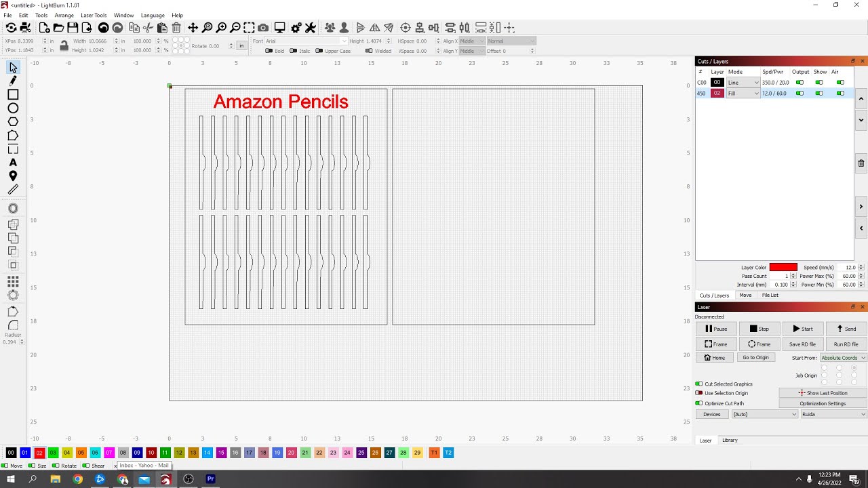Open Align X Middle dropdown
868x488 pixels.
pos(472,41)
